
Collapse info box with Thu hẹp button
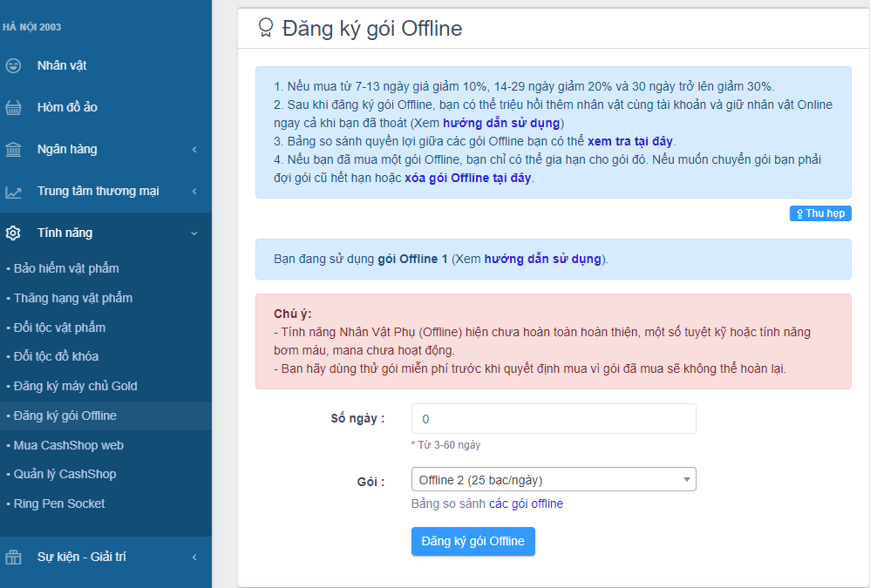click(820, 213)
